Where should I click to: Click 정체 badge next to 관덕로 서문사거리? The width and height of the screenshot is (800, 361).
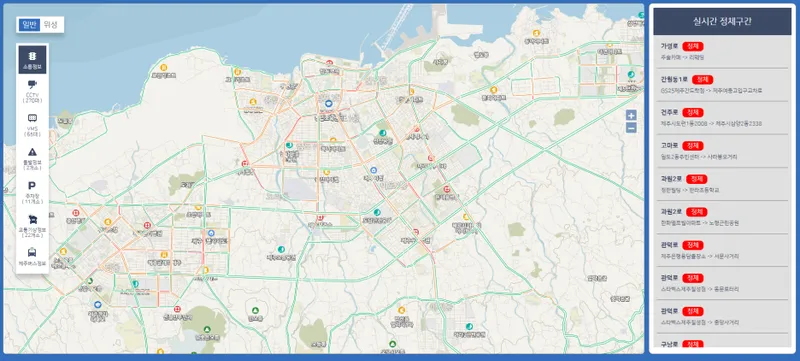[692, 245]
